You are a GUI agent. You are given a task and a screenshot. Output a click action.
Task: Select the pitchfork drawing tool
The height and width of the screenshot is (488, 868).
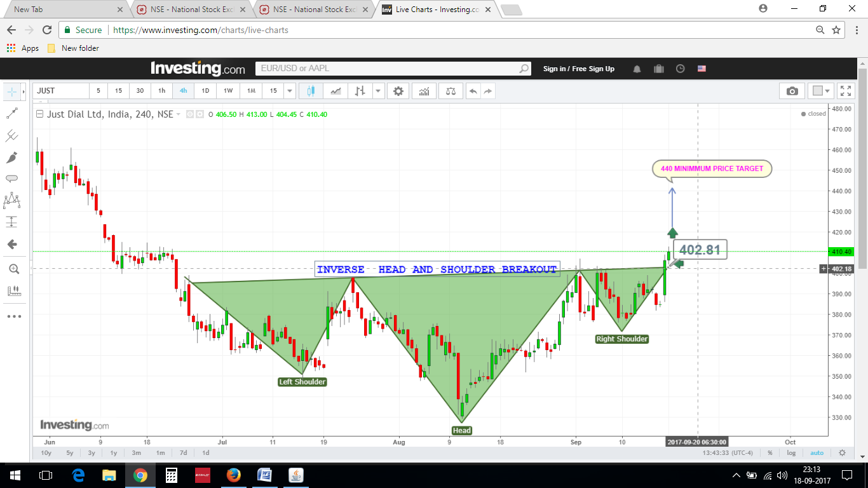(x=11, y=135)
